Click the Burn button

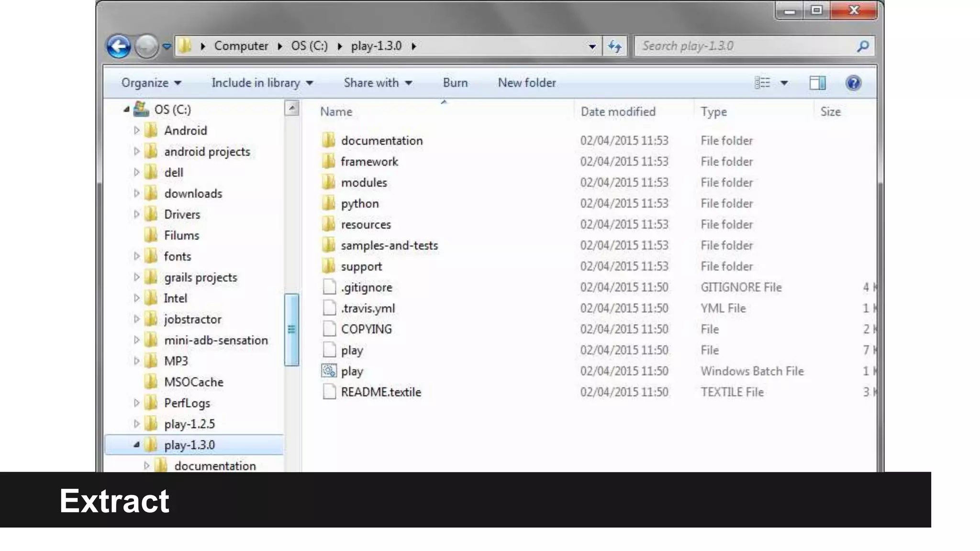(x=455, y=83)
